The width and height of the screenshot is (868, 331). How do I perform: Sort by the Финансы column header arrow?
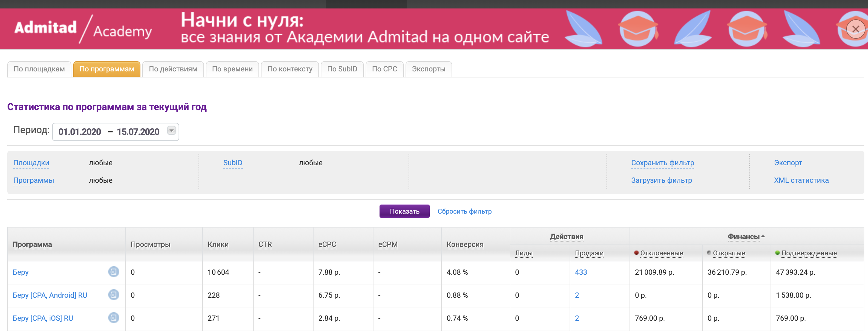(x=763, y=236)
